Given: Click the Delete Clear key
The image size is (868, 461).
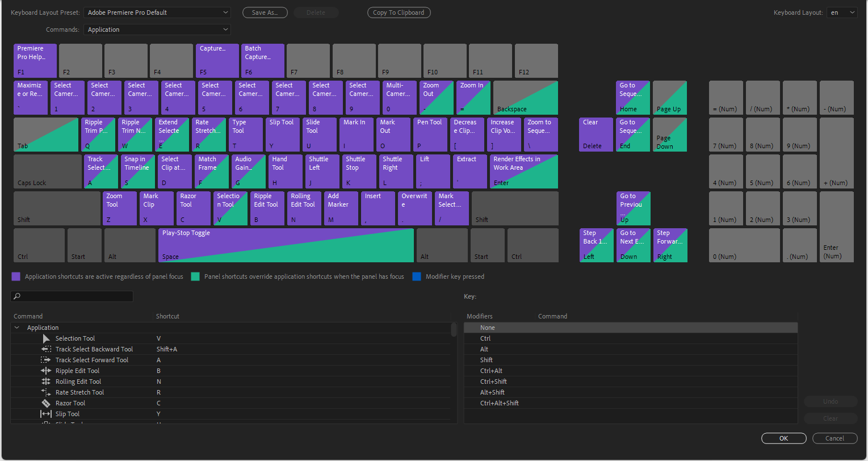Looking at the screenshot, I should (x=596, y=135).
